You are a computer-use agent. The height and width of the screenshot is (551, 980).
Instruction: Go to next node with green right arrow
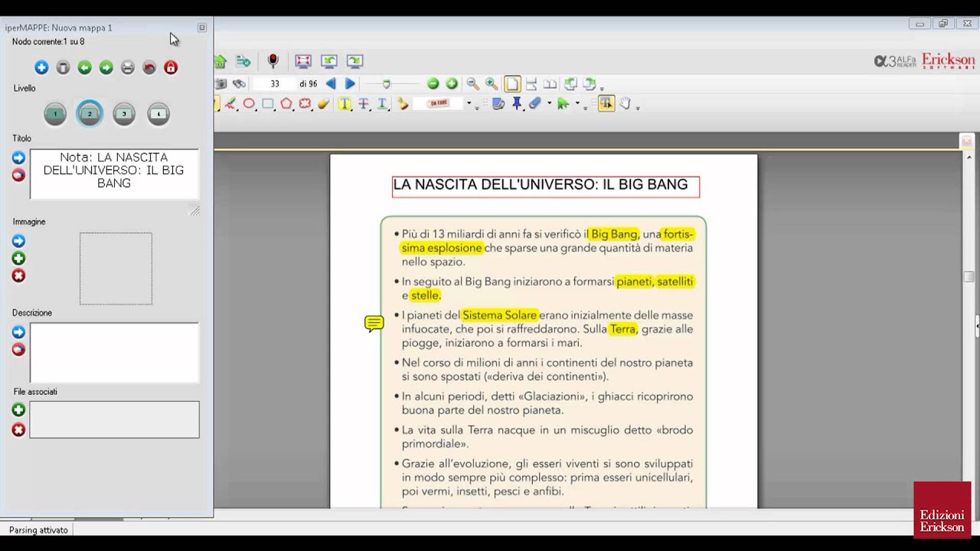click(106, 68)
